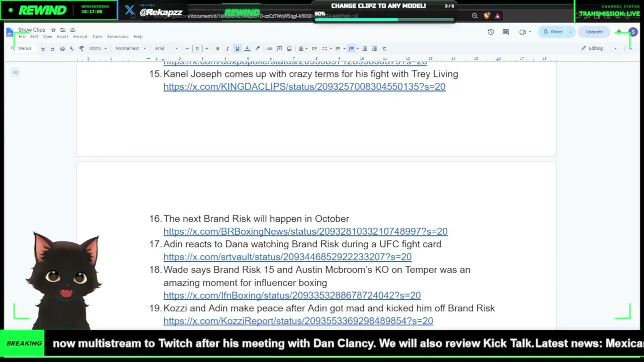
Task: Click the Share button
Action: click(553, 32)
